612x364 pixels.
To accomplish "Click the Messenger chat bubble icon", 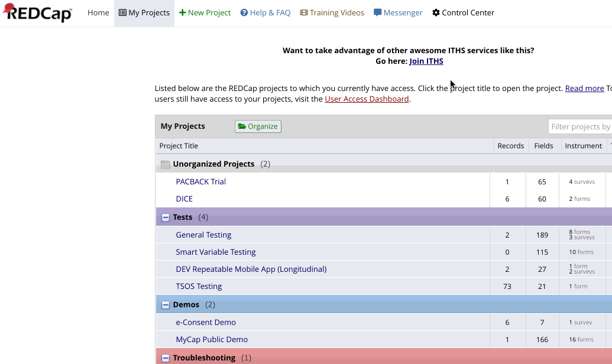I will [377, 12].
